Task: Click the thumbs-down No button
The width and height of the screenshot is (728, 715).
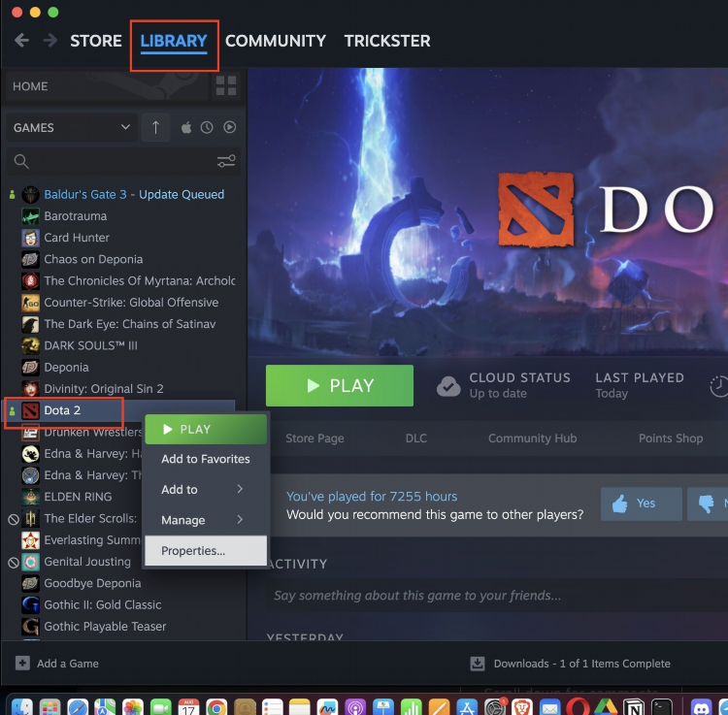Action: pyautogui.click(x=708, y=504)
